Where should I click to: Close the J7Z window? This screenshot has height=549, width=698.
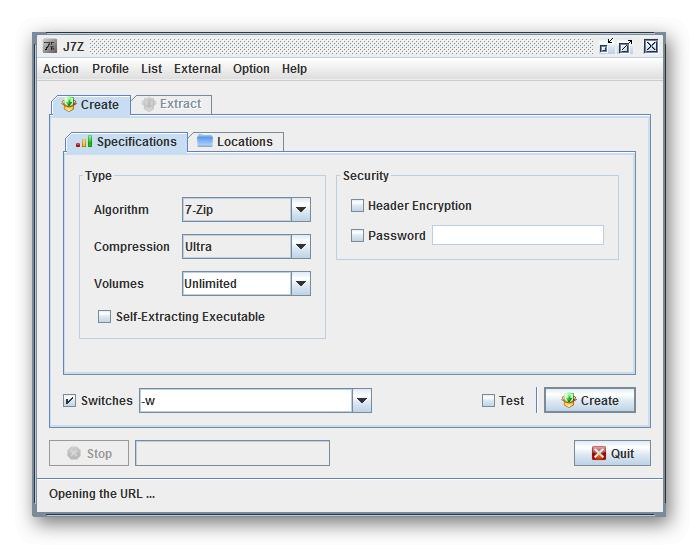click(651, 46)
